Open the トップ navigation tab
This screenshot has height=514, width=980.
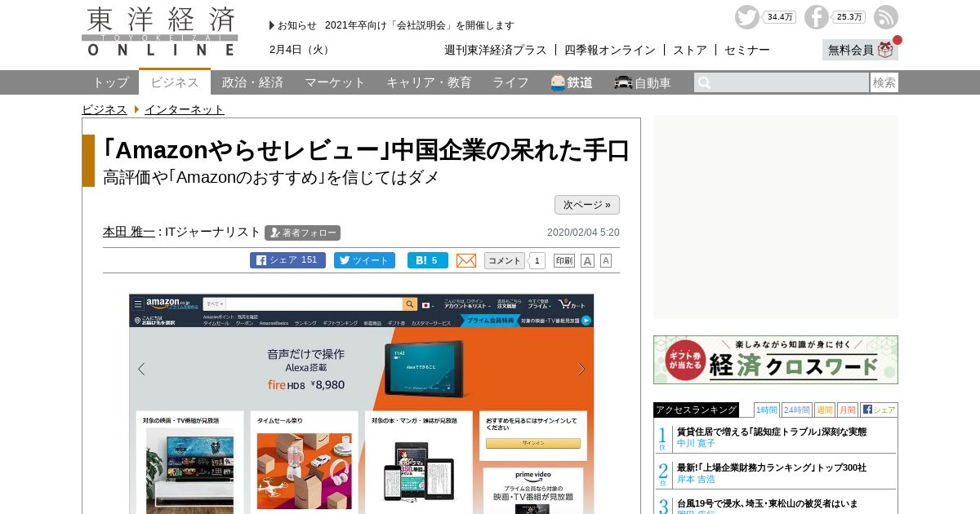click(110, 82)
